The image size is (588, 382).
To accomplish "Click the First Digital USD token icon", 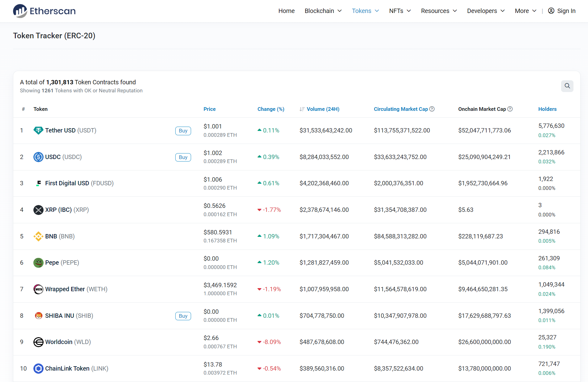I will coord(38,183).
